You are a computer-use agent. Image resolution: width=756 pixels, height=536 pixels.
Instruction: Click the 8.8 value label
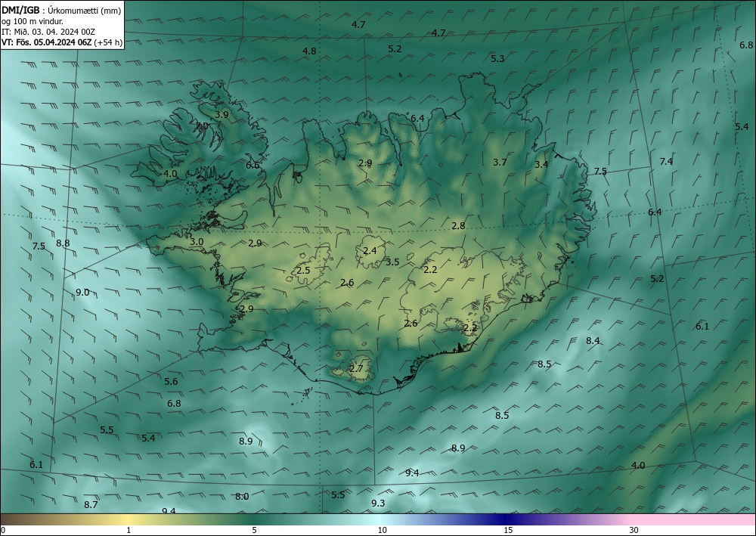[63, 243]
